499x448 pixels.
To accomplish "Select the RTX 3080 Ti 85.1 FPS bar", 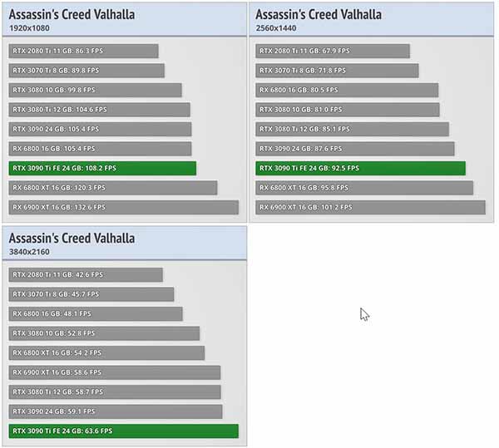I will 353,129.
